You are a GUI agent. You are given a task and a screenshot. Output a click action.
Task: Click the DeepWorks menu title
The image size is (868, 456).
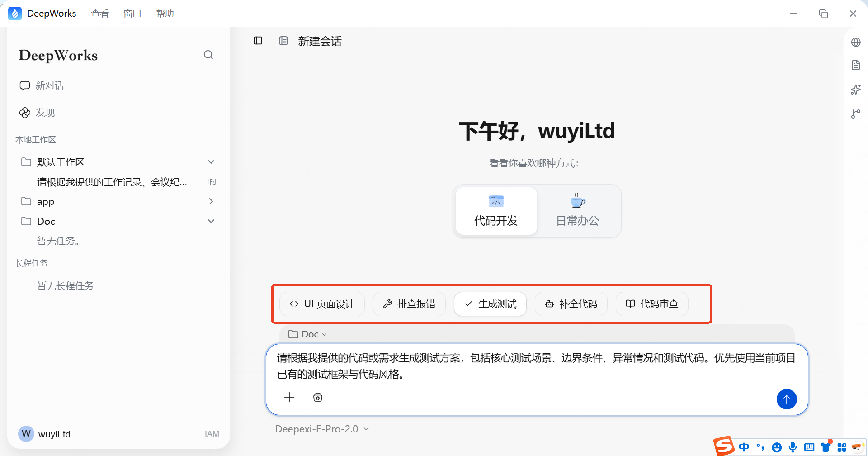[x=52, y=14]
